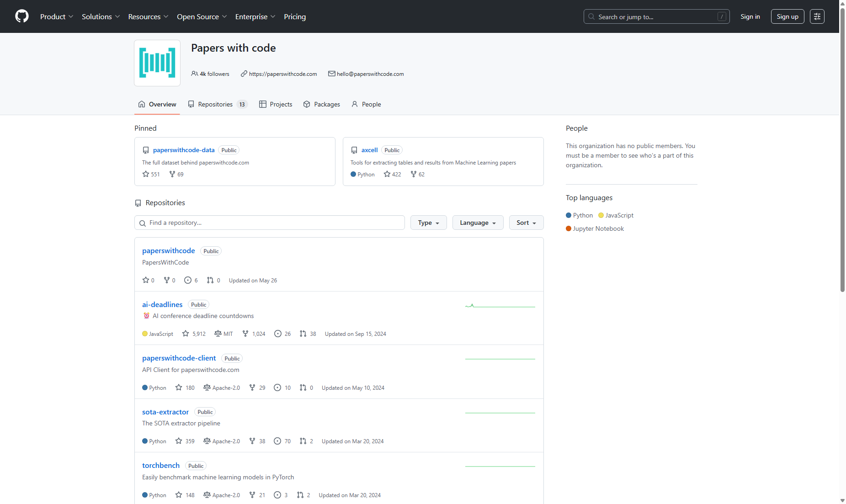846x504 pixels.
Task: Filter by Jupyter Notebook in Top languages
Action: click(595, 228)
